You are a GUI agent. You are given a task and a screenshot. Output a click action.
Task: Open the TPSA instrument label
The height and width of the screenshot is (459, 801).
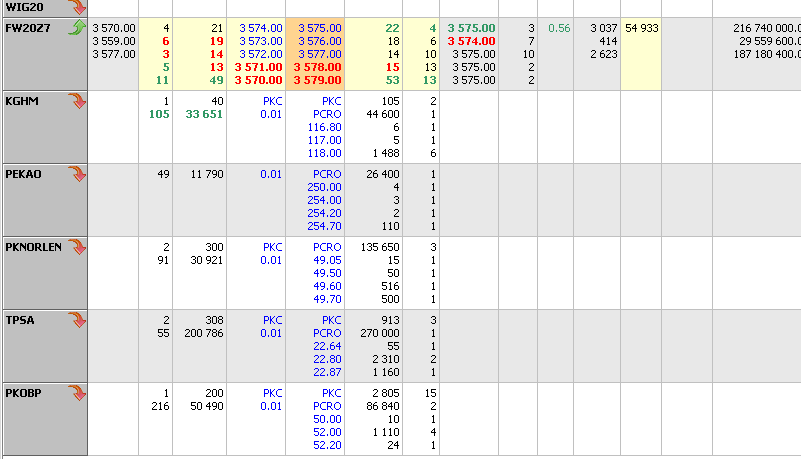(21, 319)
